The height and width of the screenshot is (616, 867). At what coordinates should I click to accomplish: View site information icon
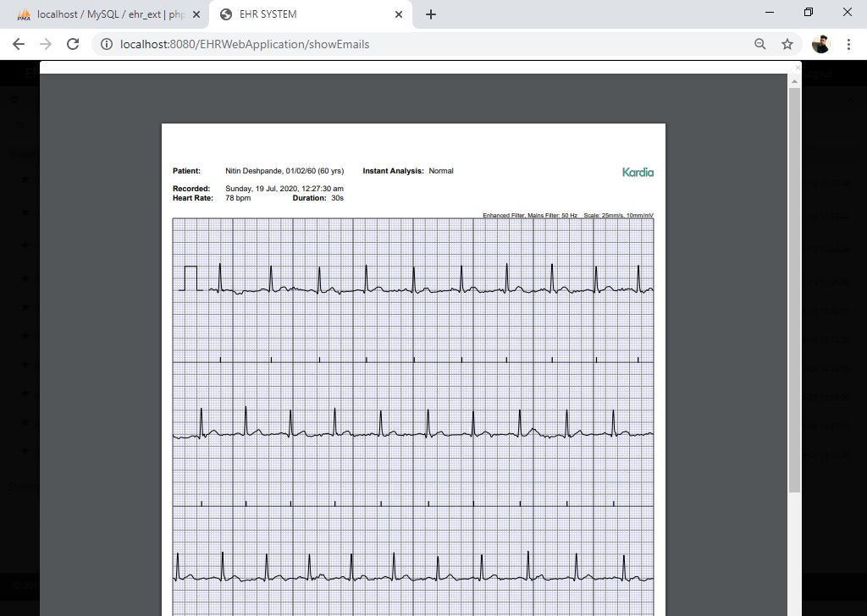107,44
